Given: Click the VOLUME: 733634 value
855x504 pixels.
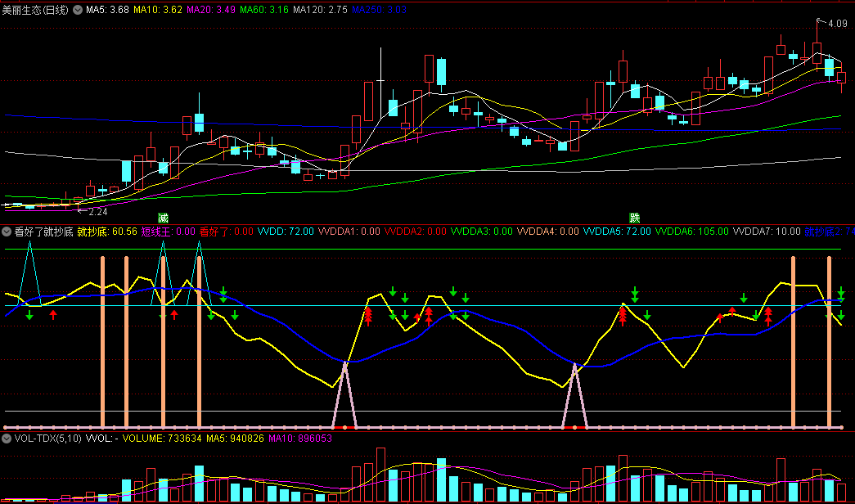Looking at the screenshot, I should [162, 438].
